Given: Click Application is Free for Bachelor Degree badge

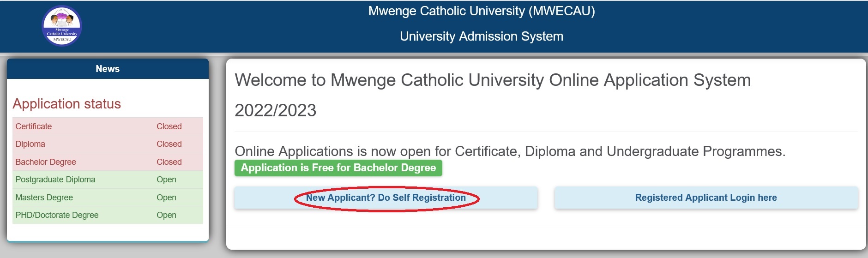Looking at the screenshot, I should pos(338,168).
